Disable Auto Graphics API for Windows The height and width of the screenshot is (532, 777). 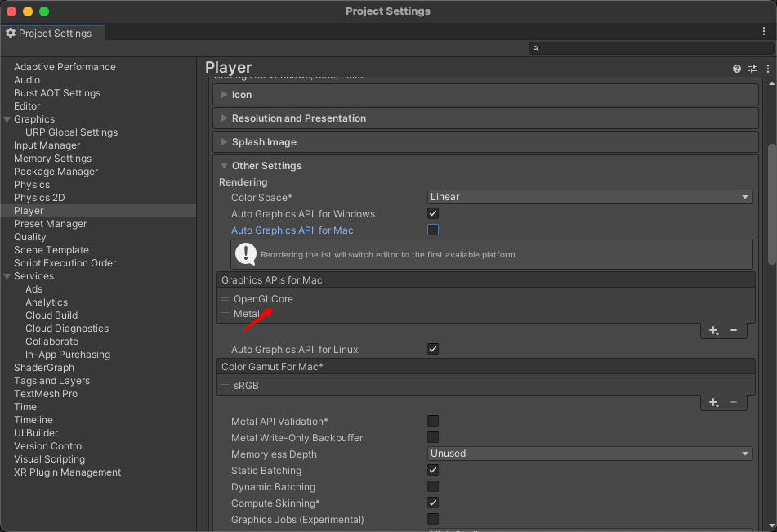[x=433, y=213]
